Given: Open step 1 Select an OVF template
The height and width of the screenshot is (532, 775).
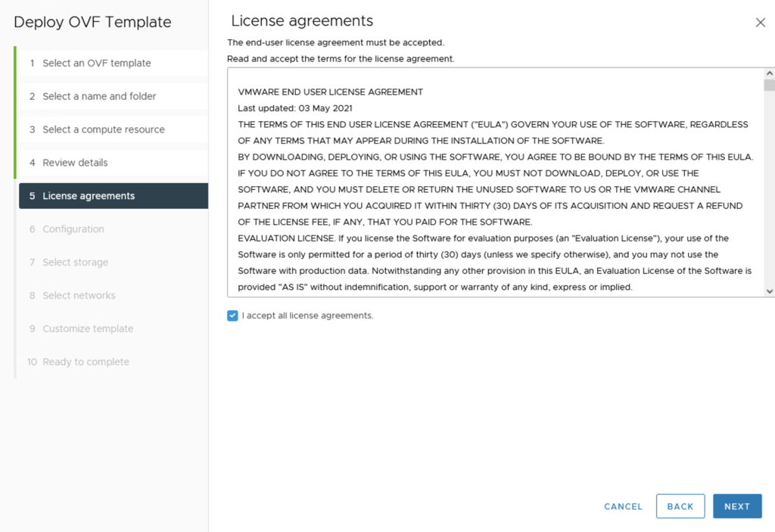Looking at the screenshot, I should pyautogui.click(x=96, y=63).
